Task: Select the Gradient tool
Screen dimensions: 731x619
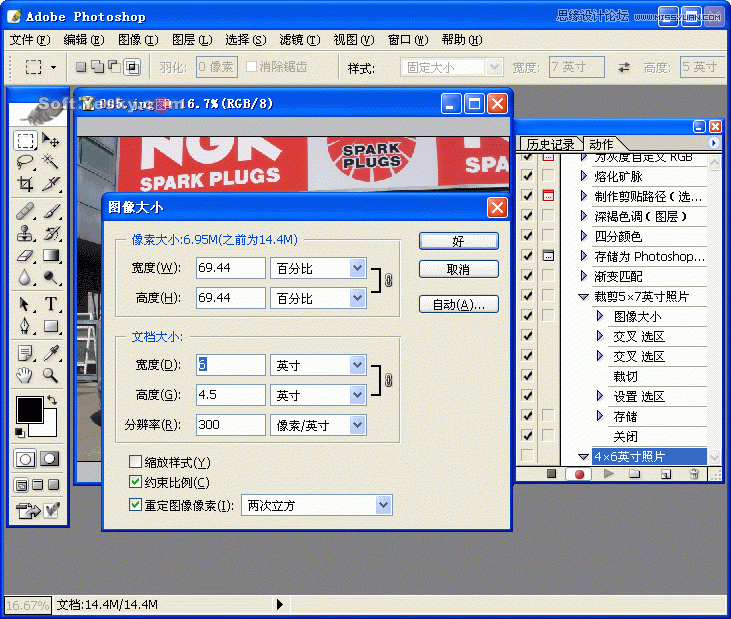Action: pos(50,255)
